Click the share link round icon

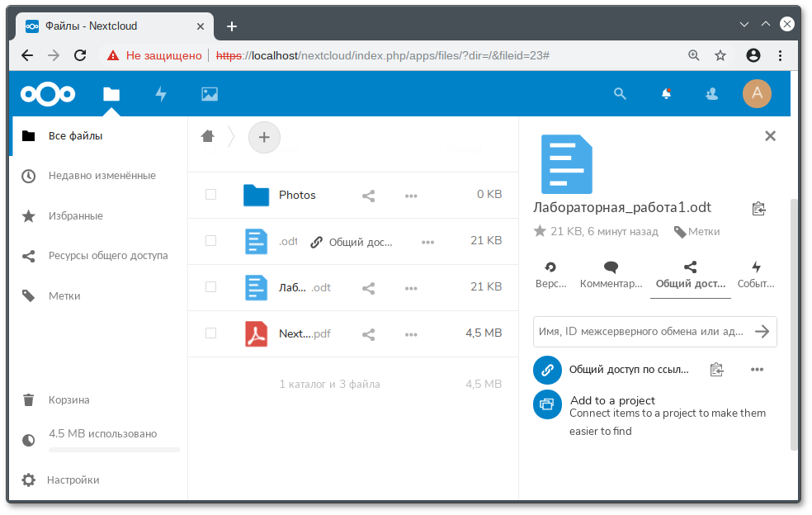(x=547, y=370)
